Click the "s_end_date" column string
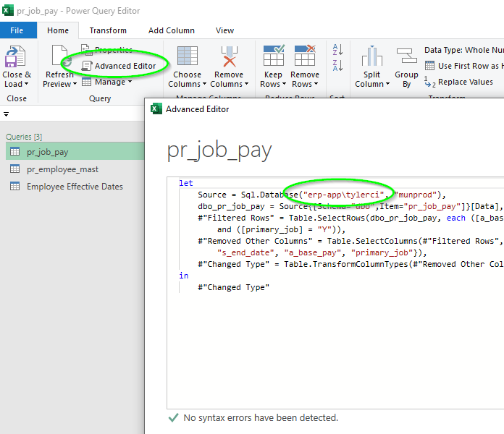Viewport: 504px width, 434px height. click(245, 253)
